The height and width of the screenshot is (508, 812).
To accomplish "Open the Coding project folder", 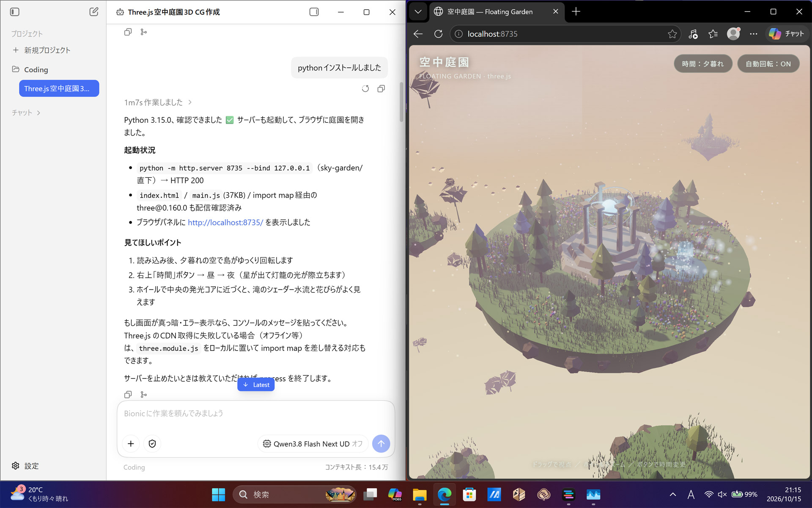I will 30,69.
